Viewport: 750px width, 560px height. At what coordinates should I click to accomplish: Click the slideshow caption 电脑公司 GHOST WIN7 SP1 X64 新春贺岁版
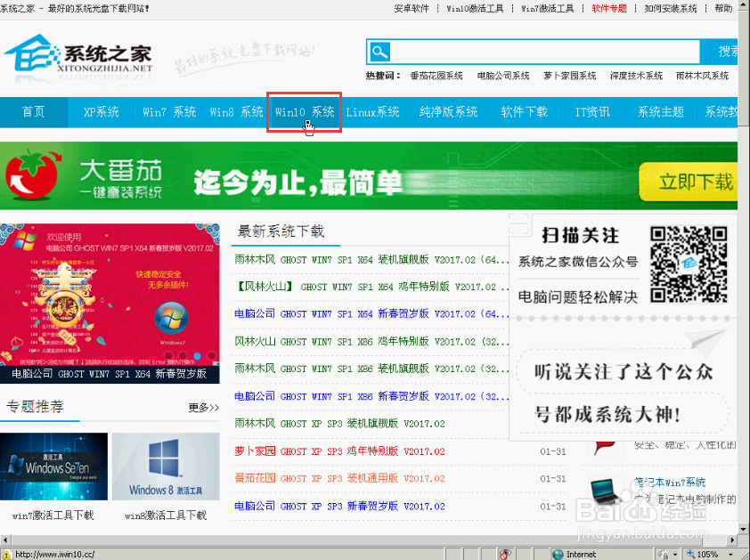pyautogui.click(x=109, y=374)
